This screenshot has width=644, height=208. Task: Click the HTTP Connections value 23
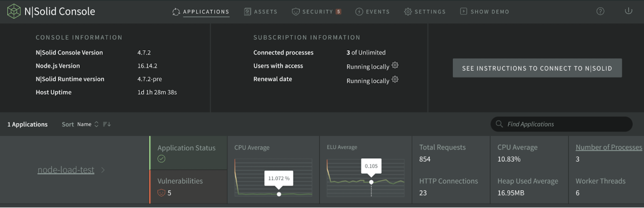(x=423, y=193)
